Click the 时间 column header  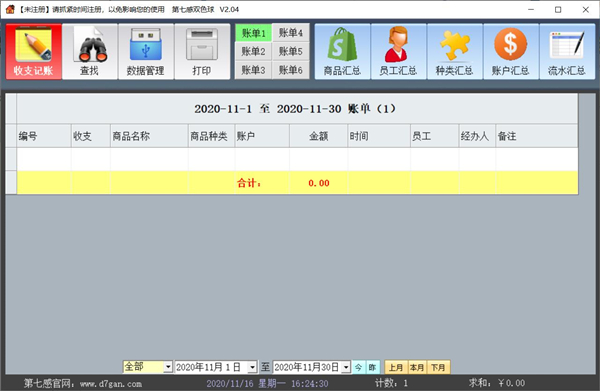[x=379, y=136]
